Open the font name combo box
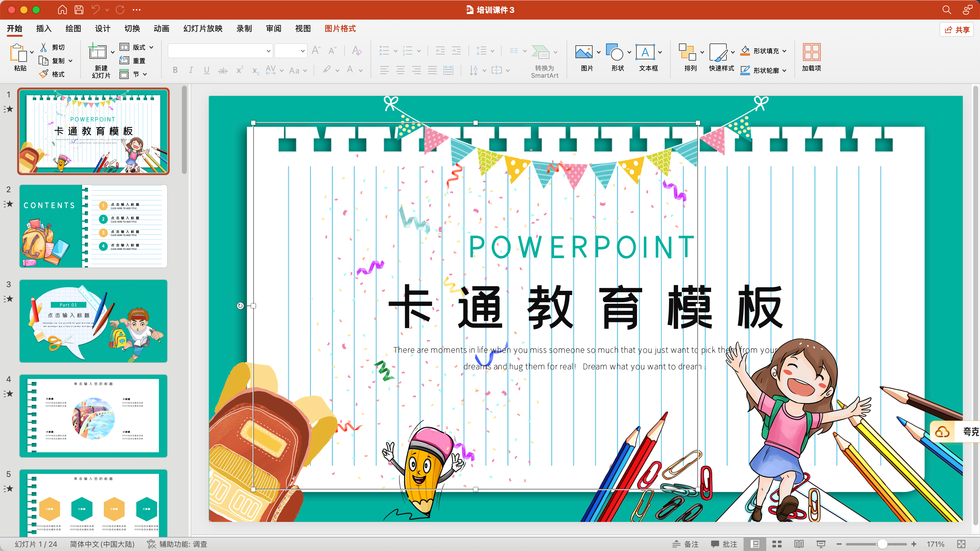Image resolution: width=980 pixels, height=551 pixels. coord(220,51)
